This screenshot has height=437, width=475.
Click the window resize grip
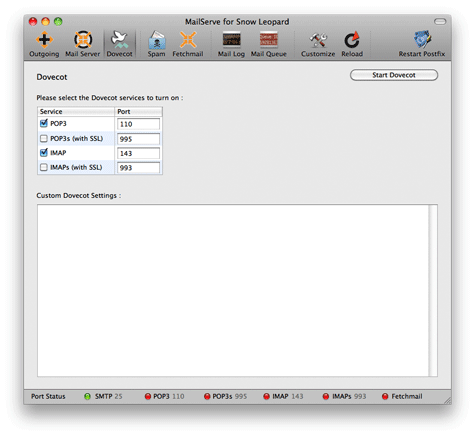(447, 400)
